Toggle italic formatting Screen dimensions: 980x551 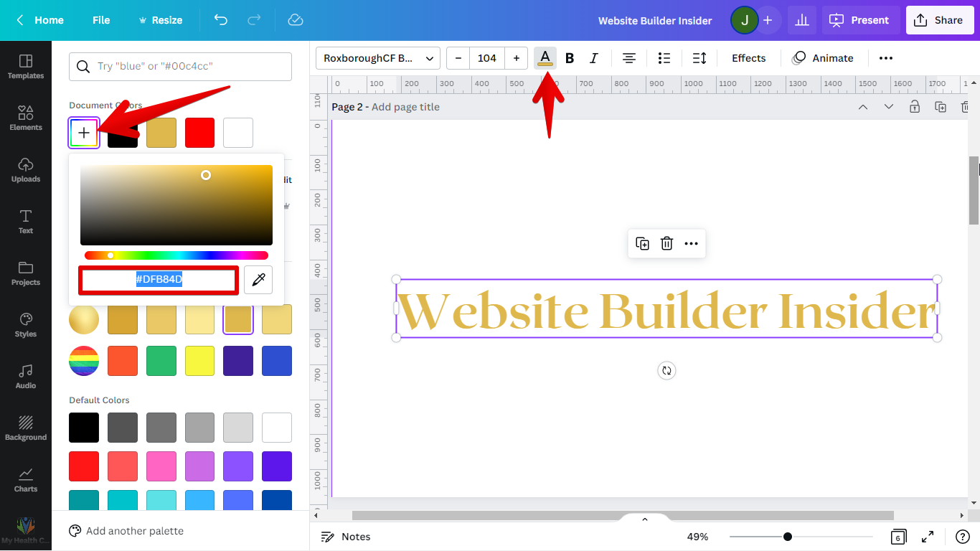[x=593, y=58]
